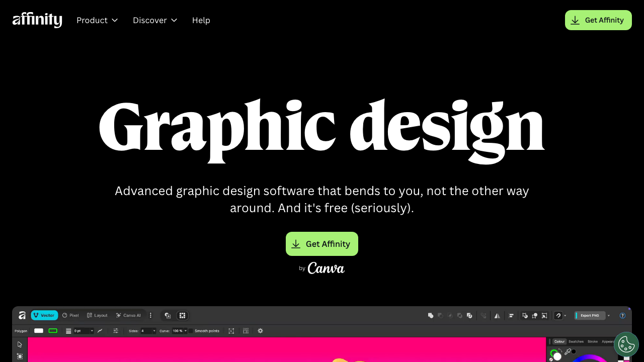Click the Affinity logo in the header

pyautogui.click(x=37, y=20)
